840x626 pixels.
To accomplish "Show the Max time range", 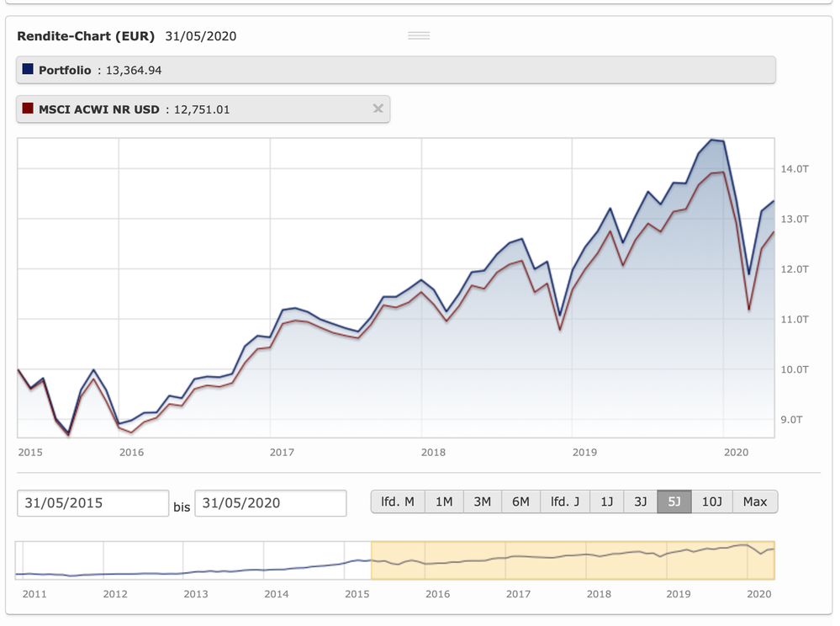I will tap(755, 501).
